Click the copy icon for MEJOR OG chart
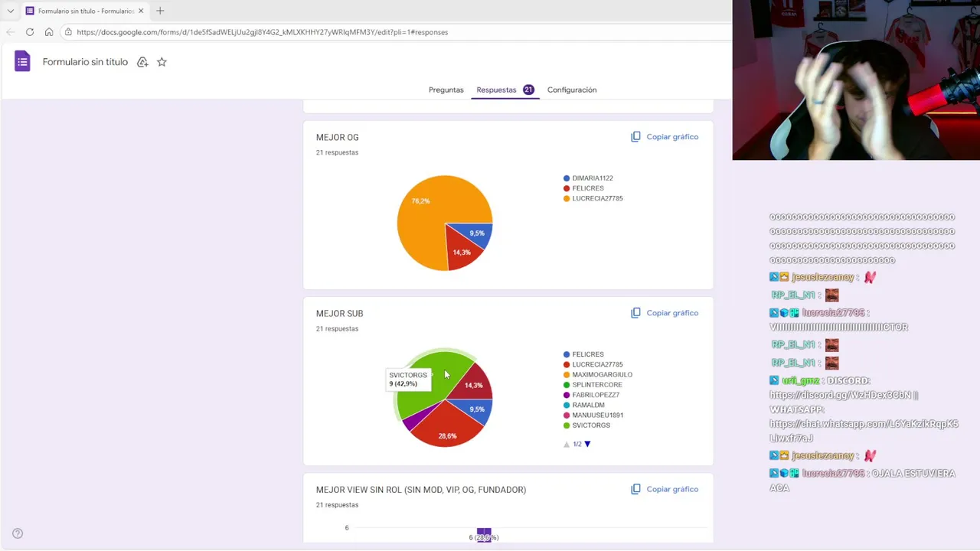This screenshot has height=551, width=980. pyautogui.click(x=635, y=137)
